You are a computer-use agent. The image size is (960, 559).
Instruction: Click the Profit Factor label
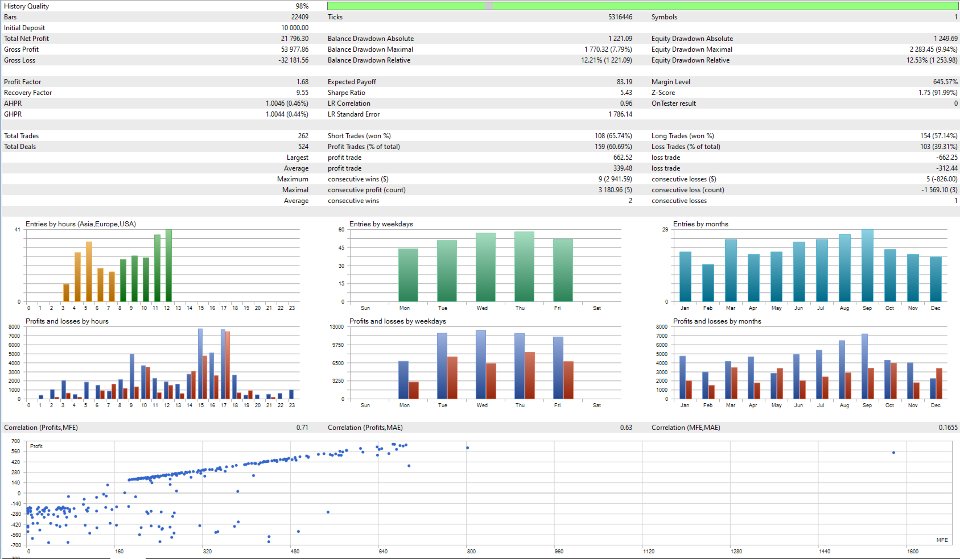point(22,81)
